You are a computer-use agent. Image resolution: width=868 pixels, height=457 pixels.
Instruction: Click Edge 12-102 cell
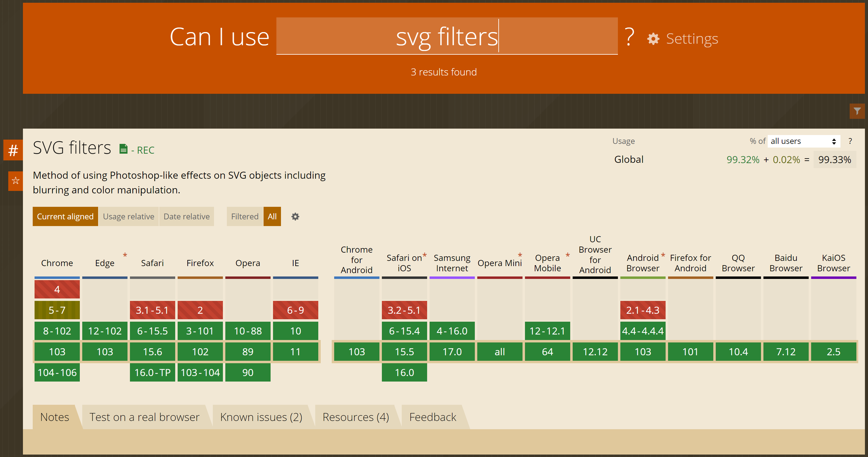pyautogui.click(x=105, y=331)
